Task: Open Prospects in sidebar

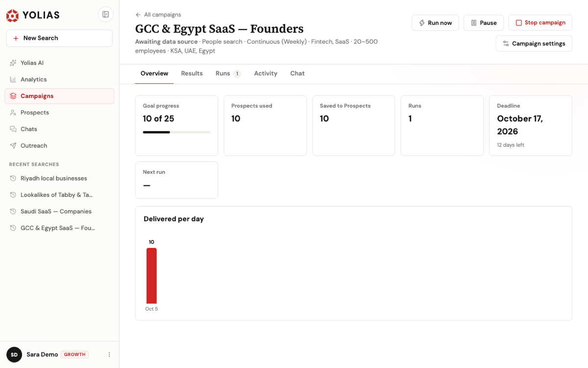Action: [x=59, y=112]
